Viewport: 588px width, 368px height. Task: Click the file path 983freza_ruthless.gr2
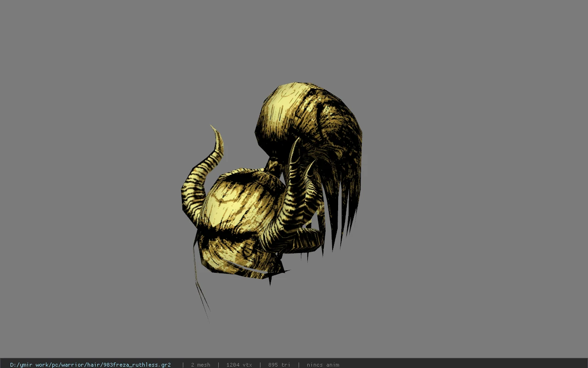90,365
